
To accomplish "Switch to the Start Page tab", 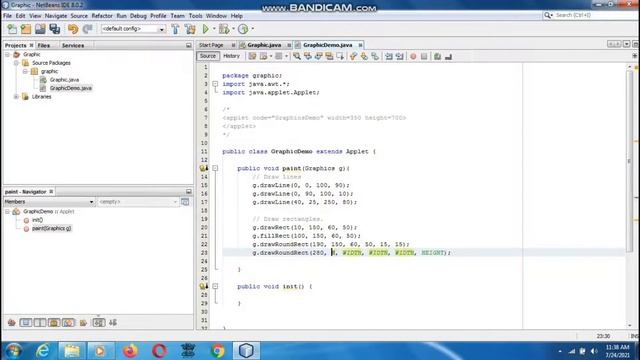I will point(211,45).
